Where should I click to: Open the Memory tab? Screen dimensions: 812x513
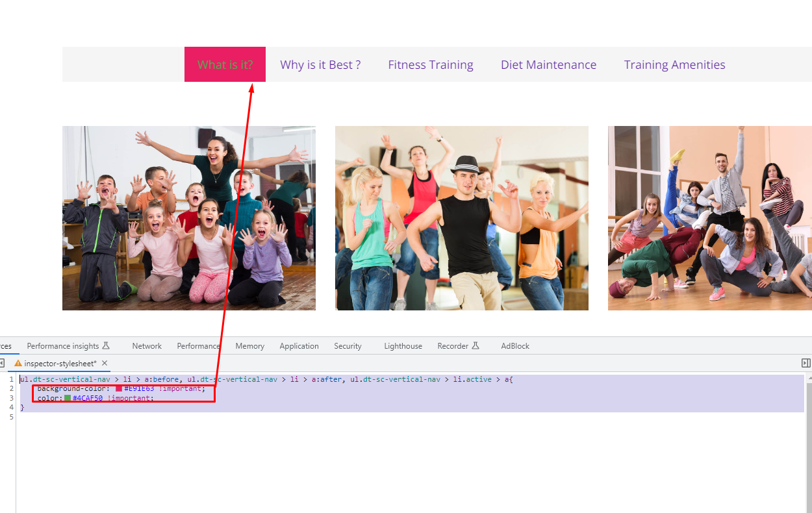pyautogui.click(x=249, y=346)
